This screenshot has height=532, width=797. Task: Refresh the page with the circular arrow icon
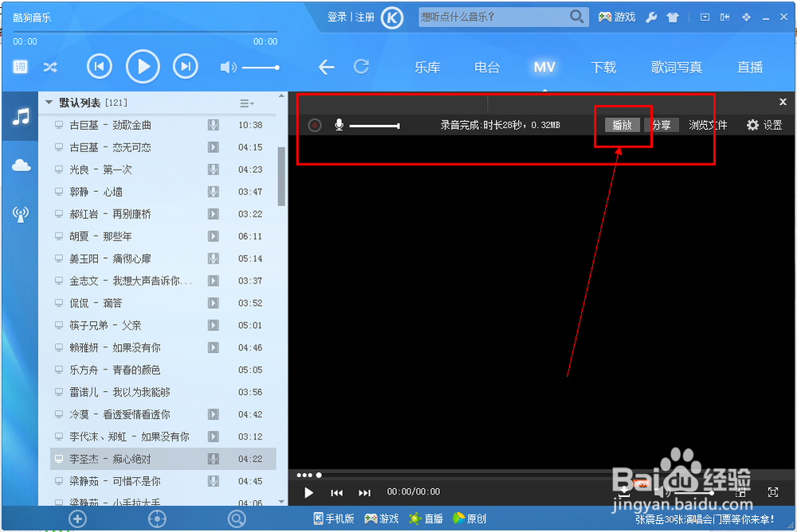point(361,67)
